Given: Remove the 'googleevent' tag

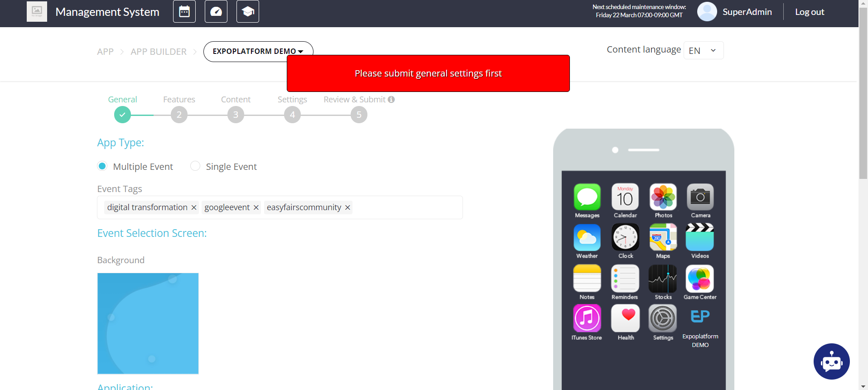Looking at the screenshot, I should (256, 207).
